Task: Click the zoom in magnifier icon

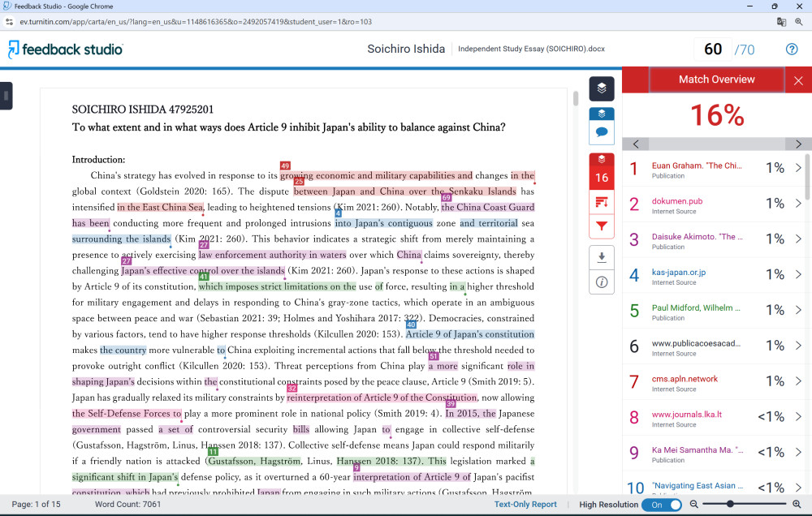Action: tap(797, 504)
